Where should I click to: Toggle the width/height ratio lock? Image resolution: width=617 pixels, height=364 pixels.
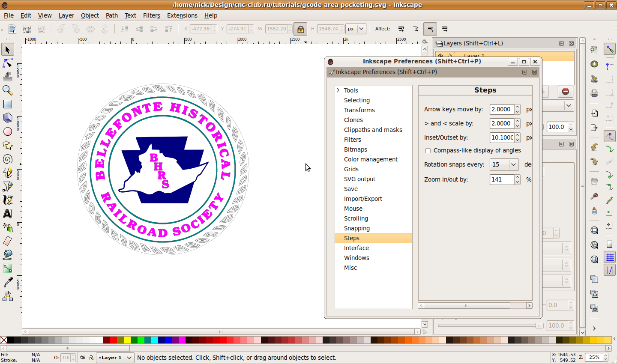point(301,29)
